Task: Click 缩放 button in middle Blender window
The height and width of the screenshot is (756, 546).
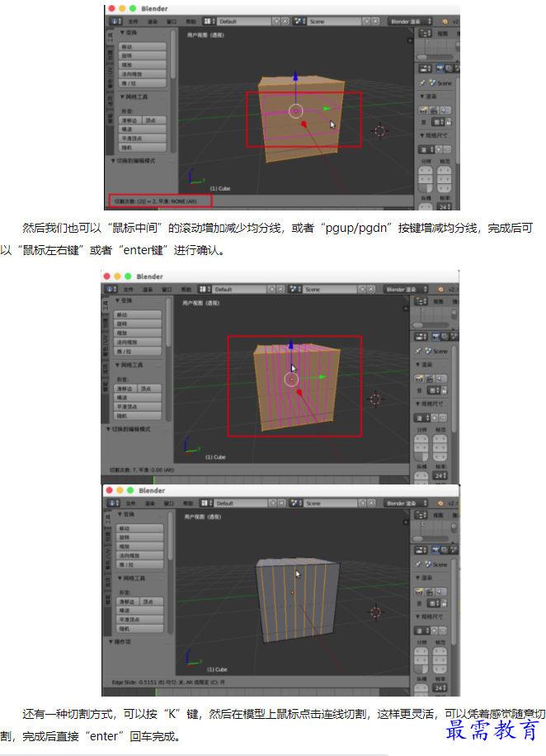Action: (138, 333)
